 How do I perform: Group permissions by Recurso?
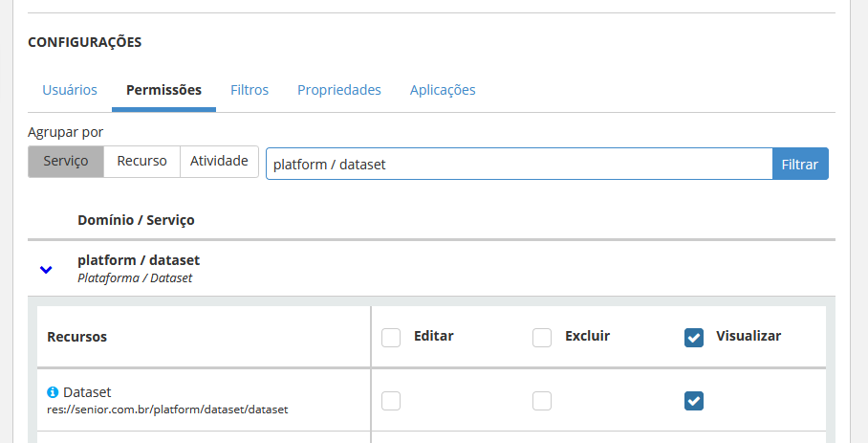tap(141, 162)
